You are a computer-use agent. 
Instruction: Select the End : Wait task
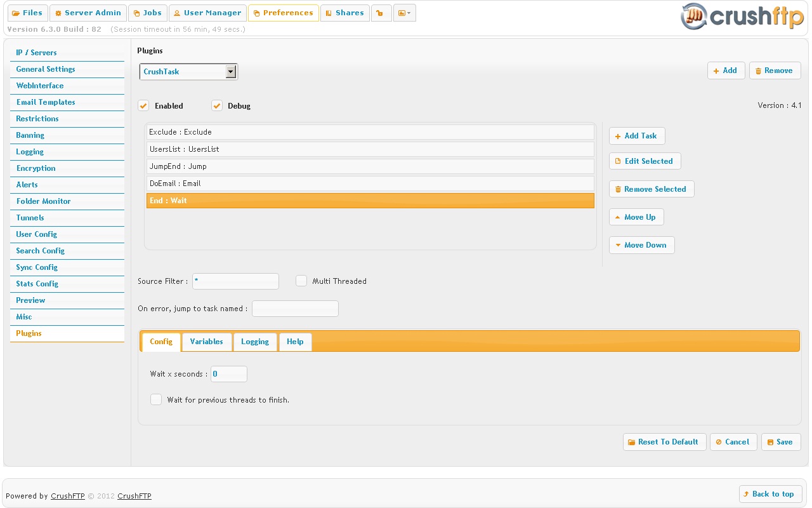coord(370,201)
